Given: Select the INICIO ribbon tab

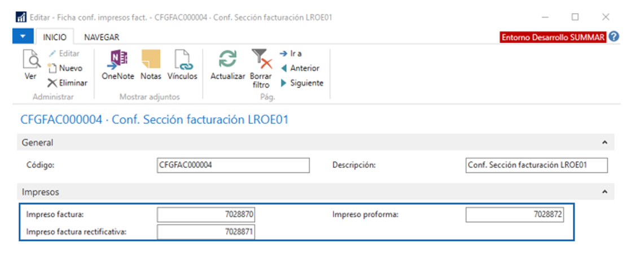Looking at the screenshot, I should point(55,37).
